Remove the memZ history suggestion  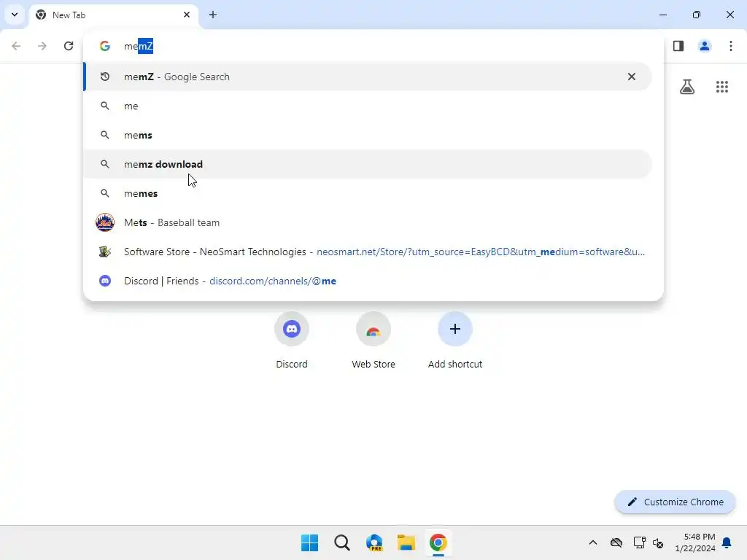point(632,77)
